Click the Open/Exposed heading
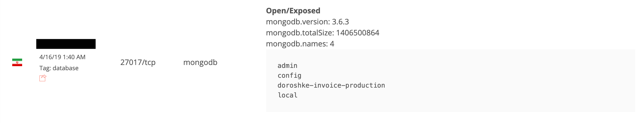Image resolution: width=644 pixels, height=123 pixels. pyautogui.click(x=293, y=11)
